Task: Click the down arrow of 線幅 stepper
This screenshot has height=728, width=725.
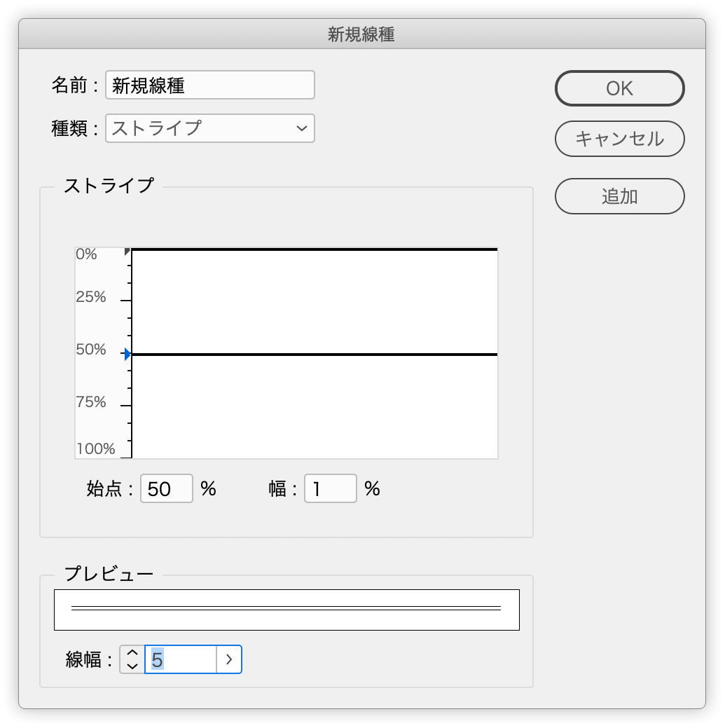Action: [x=132, y=666]
